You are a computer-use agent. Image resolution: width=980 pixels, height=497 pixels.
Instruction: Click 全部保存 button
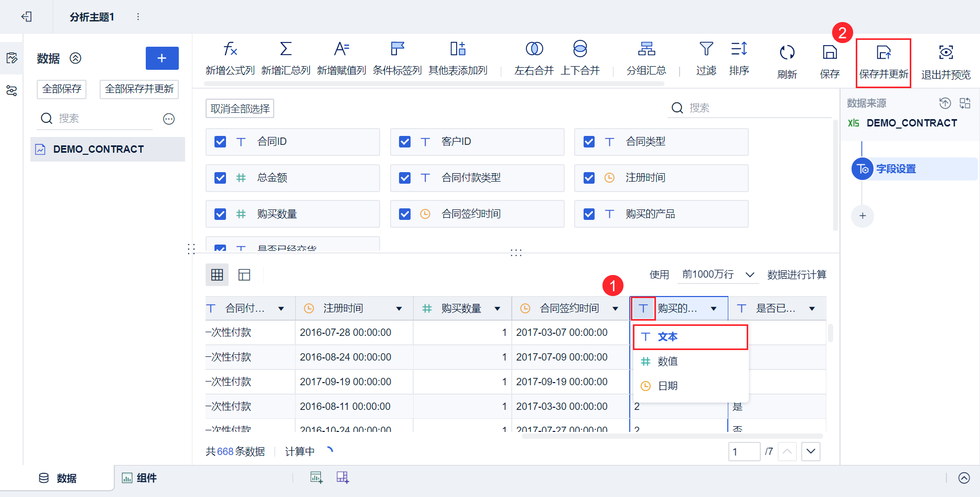click(x=62, y=89)
